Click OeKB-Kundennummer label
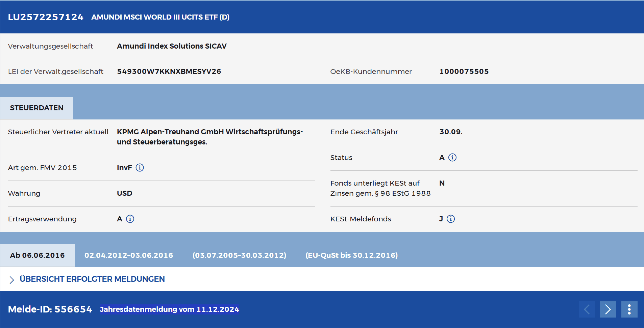Screen dimensions: 644x328 pos(371,72)
